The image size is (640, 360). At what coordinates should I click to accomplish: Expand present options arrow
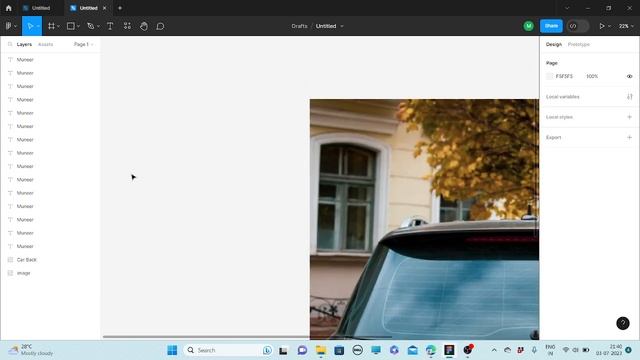[609, 26]
